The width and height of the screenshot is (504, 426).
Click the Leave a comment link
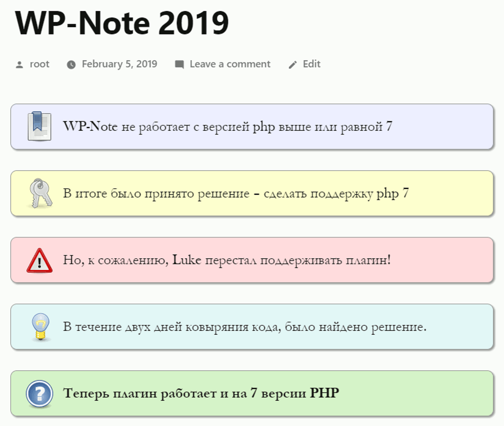pyautogui.click(x=230, y=64)
